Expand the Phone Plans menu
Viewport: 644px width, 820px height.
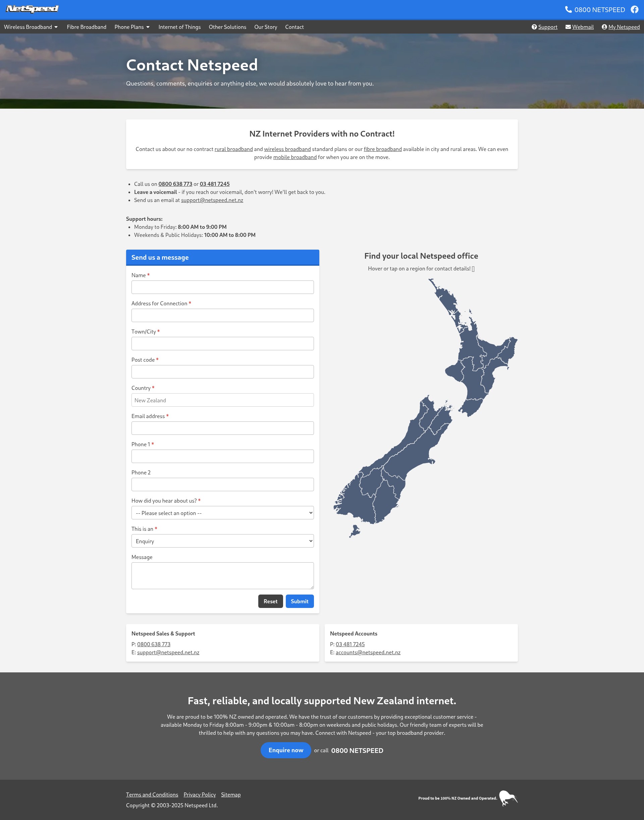pos(132,27)
